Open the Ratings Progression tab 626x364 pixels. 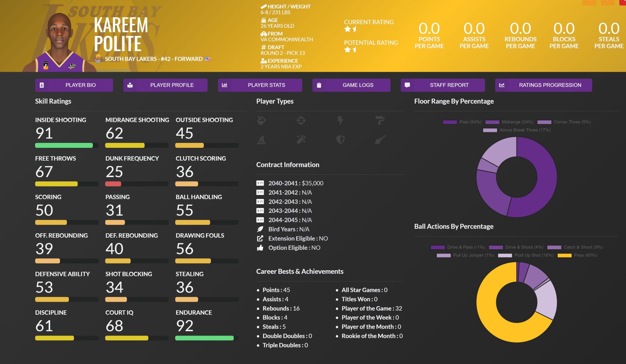click(543, 85)
